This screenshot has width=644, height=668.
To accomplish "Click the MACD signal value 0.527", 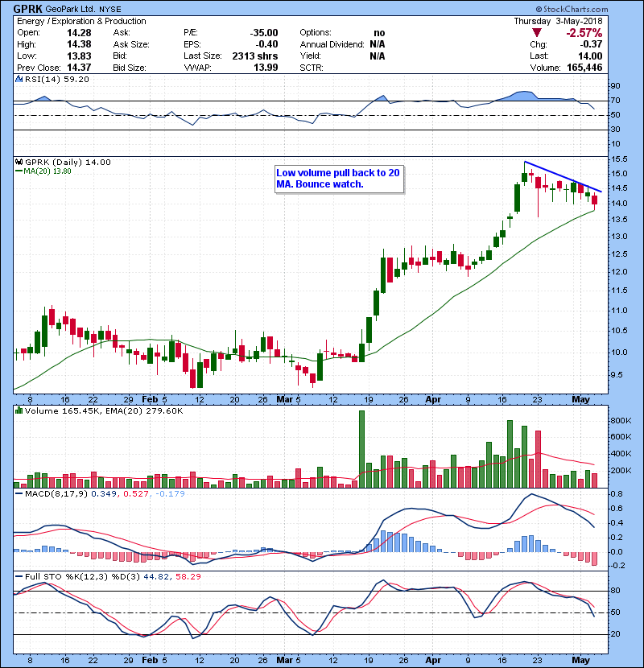I will (x=136, y=494).
